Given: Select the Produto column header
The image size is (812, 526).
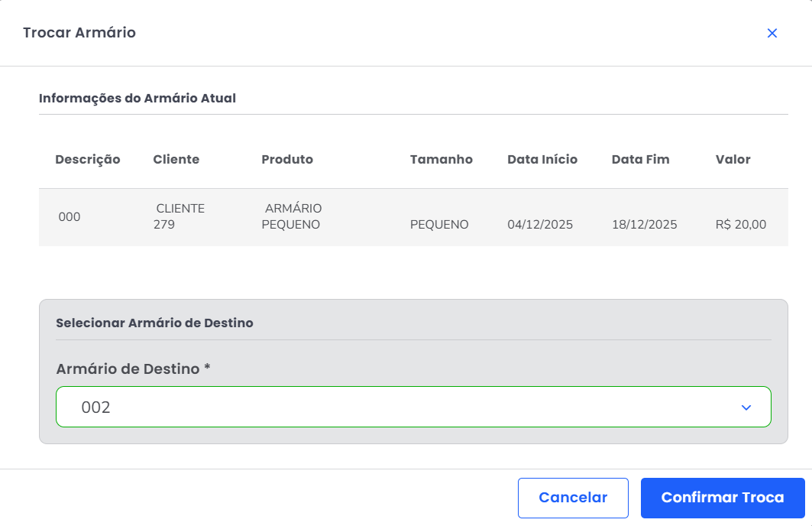Looking at the screenshot, I should click(287, 160).
